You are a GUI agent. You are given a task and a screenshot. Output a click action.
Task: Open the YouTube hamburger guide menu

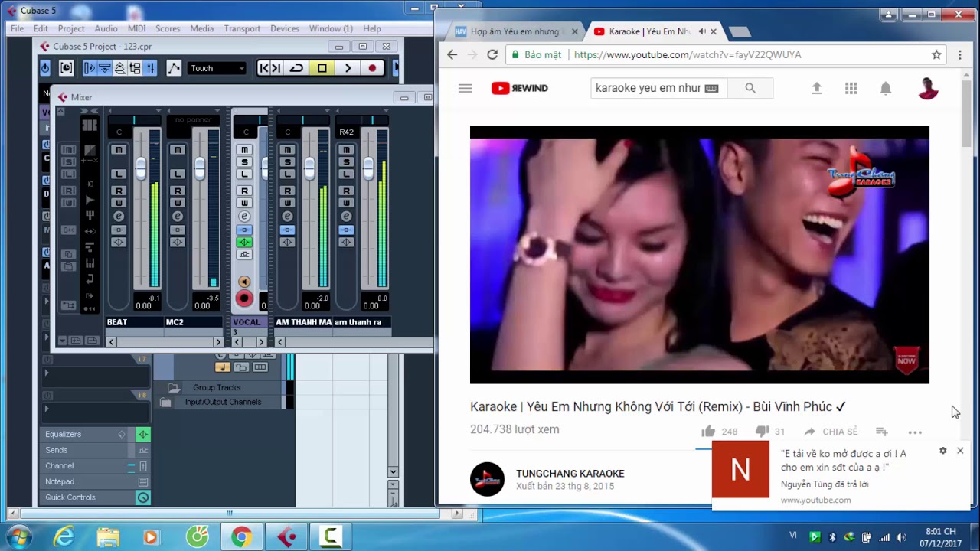point(465,88)
